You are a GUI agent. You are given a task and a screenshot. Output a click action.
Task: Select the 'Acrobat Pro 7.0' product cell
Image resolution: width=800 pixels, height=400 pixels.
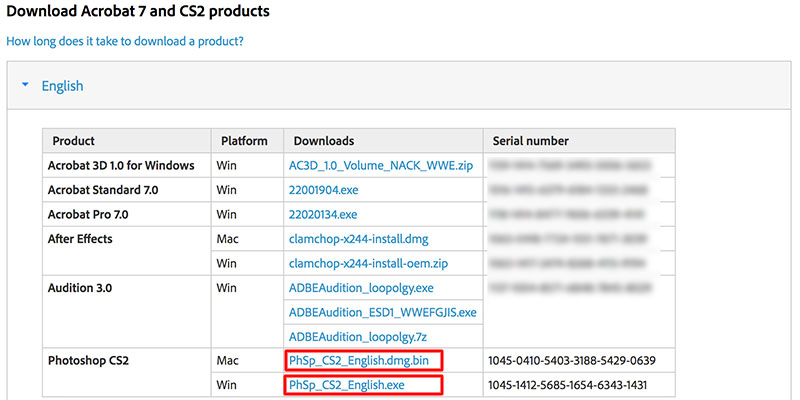[x=127, y=214]
